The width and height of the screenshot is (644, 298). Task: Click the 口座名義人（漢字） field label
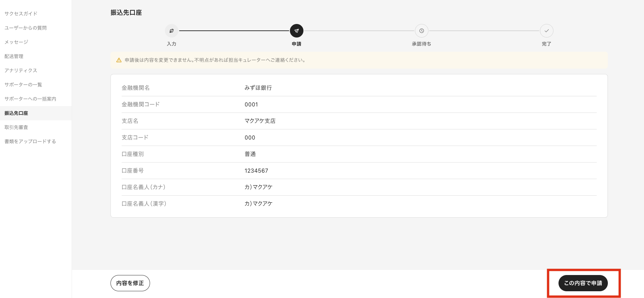[x=144, y=204]
